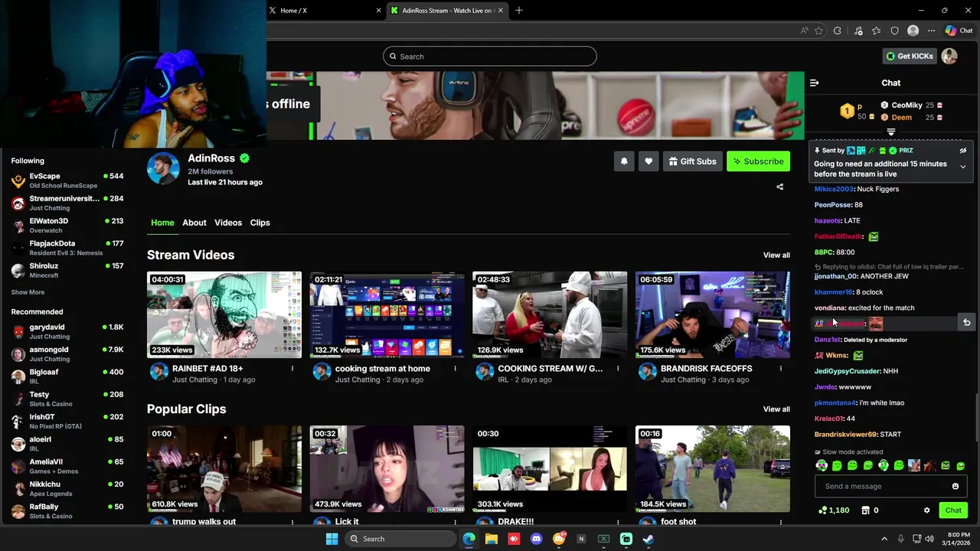This screenshot has width=980, height=551.
Task: Open a new browser tab
Action: tap(519, 11)
